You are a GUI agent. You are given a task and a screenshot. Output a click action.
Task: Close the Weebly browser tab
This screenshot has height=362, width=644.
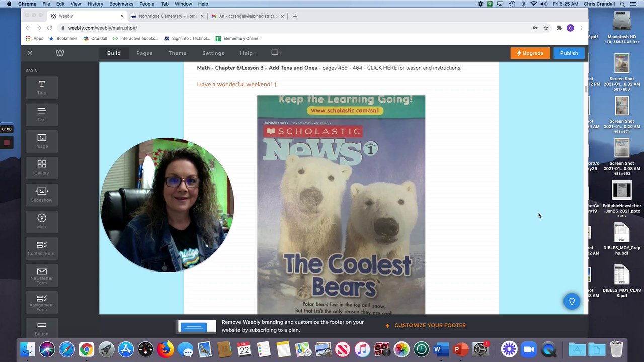point(122,16)
